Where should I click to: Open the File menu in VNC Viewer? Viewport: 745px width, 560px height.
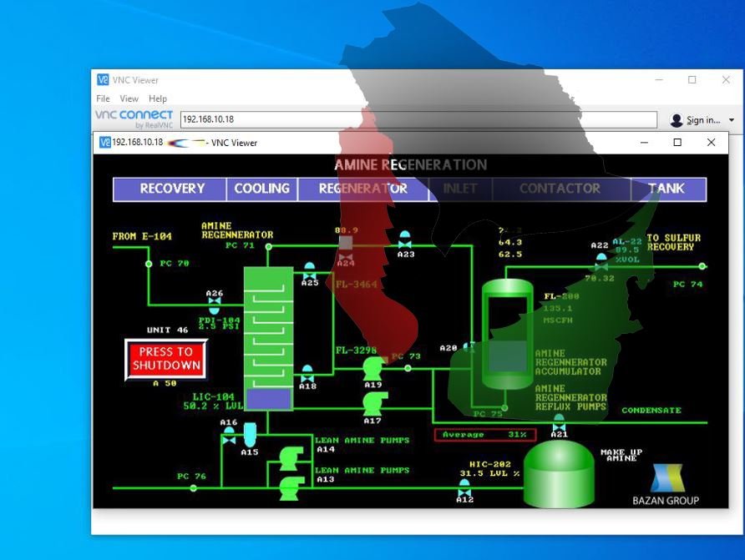(103, 98)
